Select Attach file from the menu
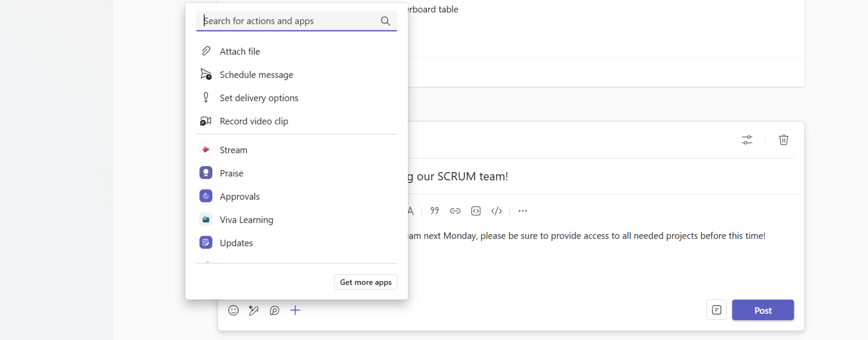868x340 pixels. (x=240, y=52)
